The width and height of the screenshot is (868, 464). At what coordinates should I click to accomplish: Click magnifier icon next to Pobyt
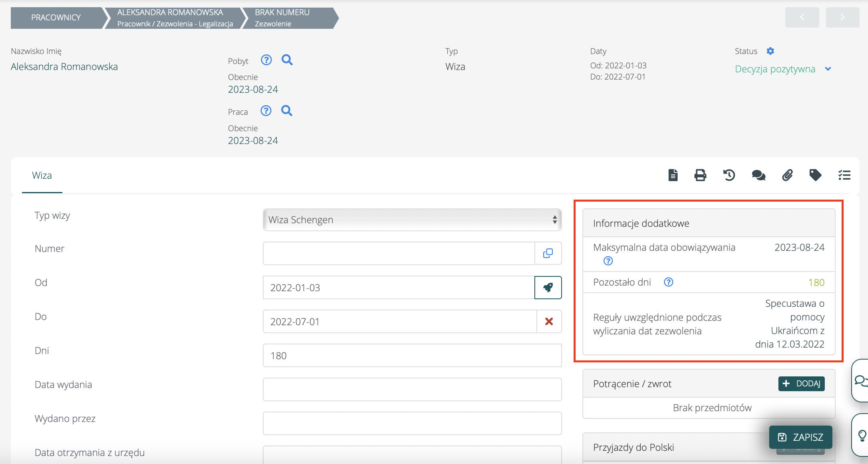[287, 60]
